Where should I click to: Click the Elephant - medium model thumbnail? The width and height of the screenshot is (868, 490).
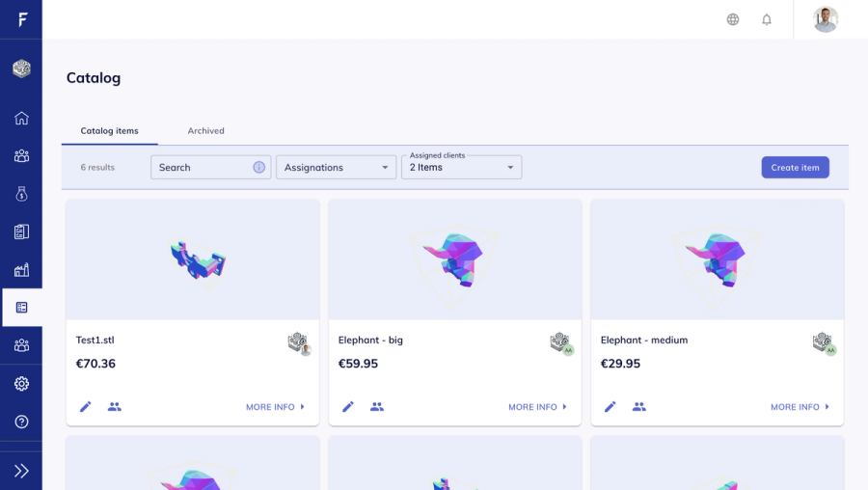[x=718, y=259]
